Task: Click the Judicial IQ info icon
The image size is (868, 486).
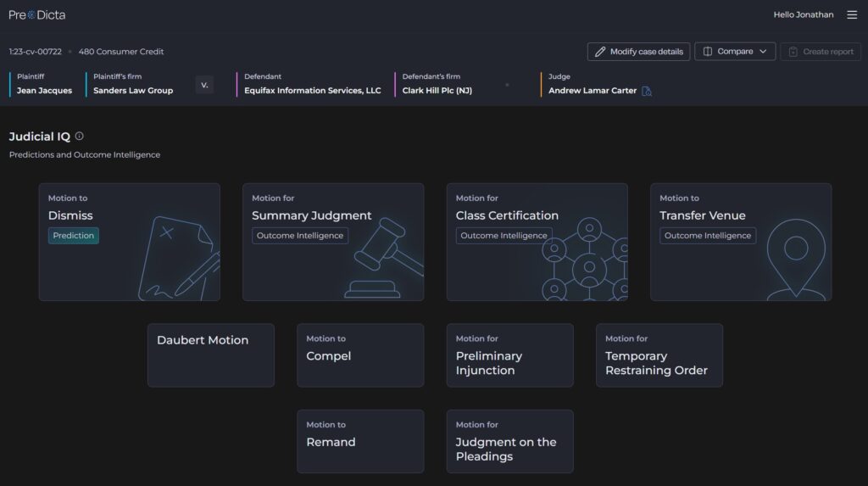Action: 79,136
